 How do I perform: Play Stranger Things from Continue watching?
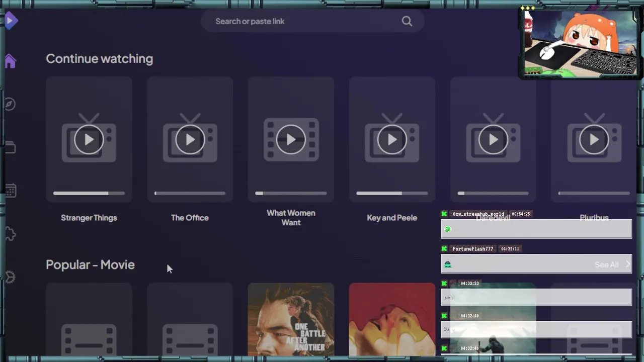pos(89,140)
